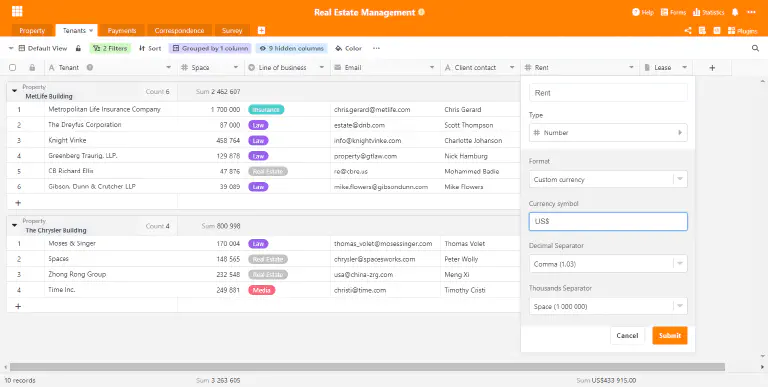
Task: Collapse the MetLife Building group
Action: pos(14,91)
